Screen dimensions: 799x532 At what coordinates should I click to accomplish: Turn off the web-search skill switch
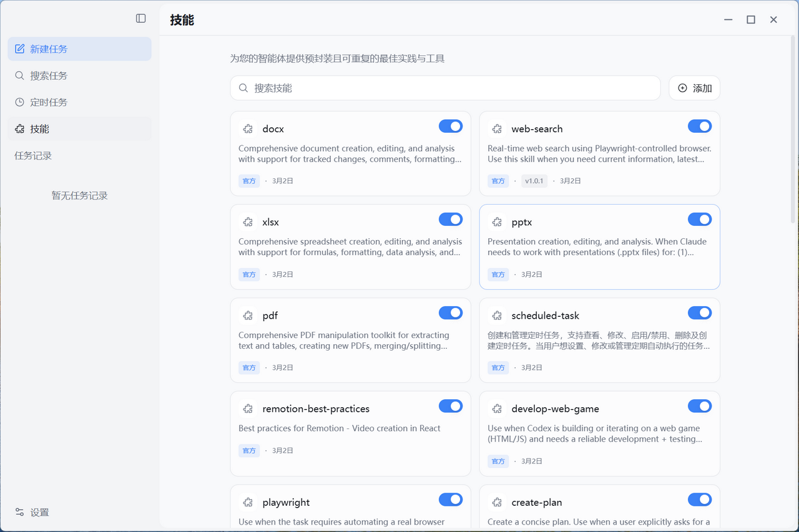[x=700, y=126]
